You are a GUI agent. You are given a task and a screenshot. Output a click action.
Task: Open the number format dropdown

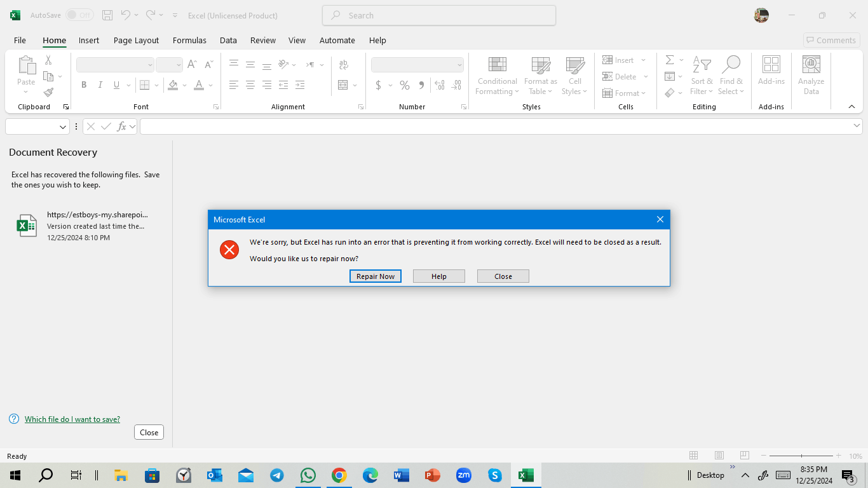point(459,65)
